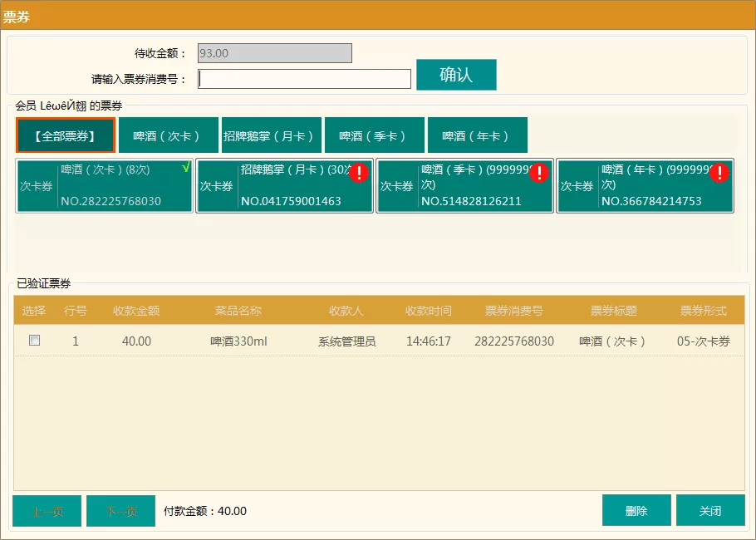The width and height of the screenshot is (756, 540).
Task: Click the 待收金额 field showing 93.00
Action: (x=274, y=53)
